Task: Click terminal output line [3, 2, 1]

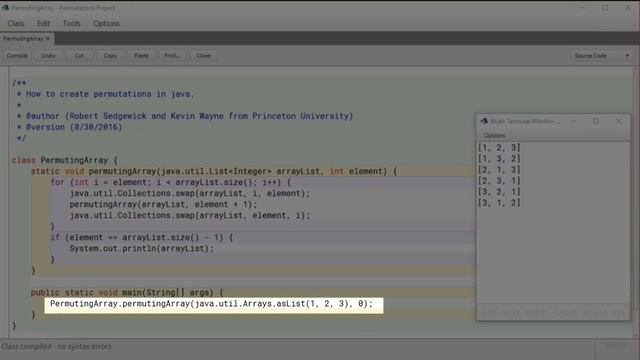Action: [x=499, y=191]
